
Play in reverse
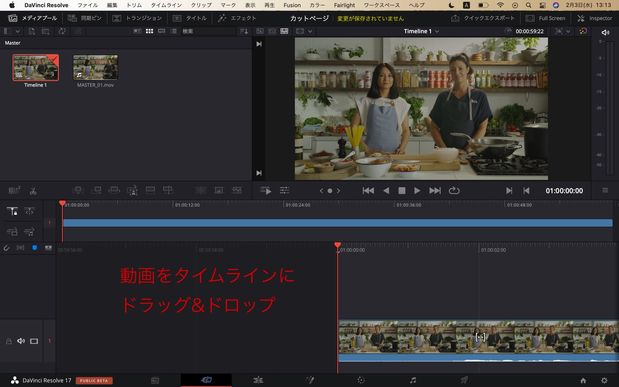coord(386,191)
